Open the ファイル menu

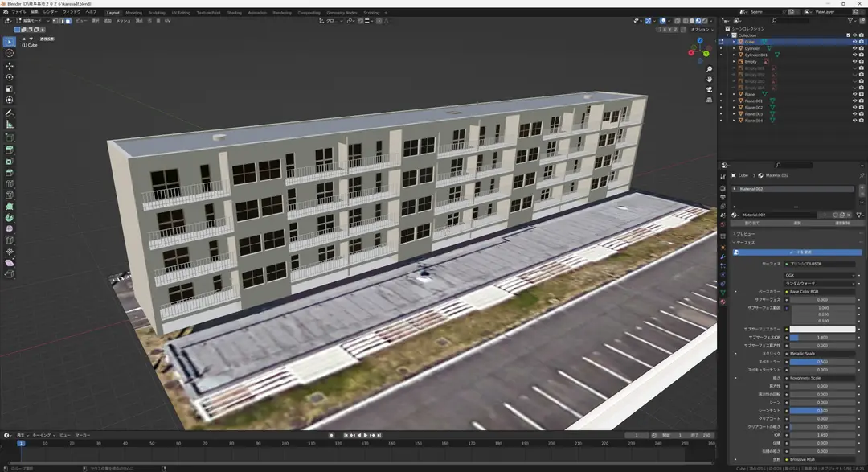coord(18,12)
